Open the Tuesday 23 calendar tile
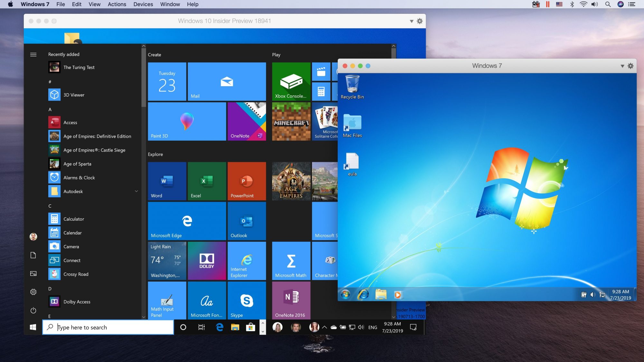The image size is (644, 362). [167, 81]
